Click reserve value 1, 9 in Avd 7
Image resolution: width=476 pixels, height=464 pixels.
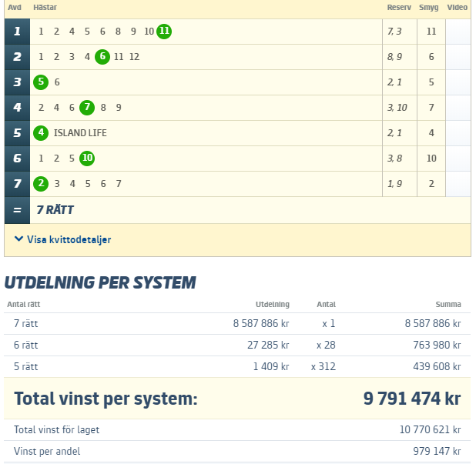point(394,184)
